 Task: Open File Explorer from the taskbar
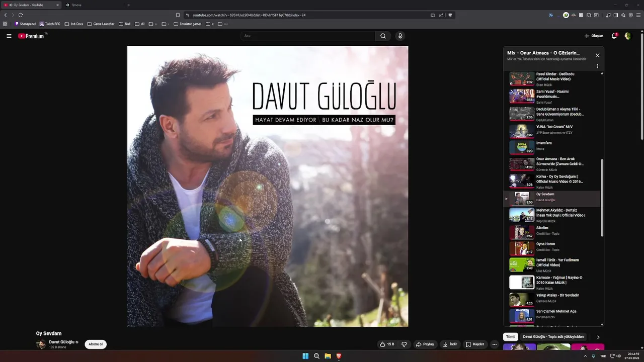click(x=328, y=356)
